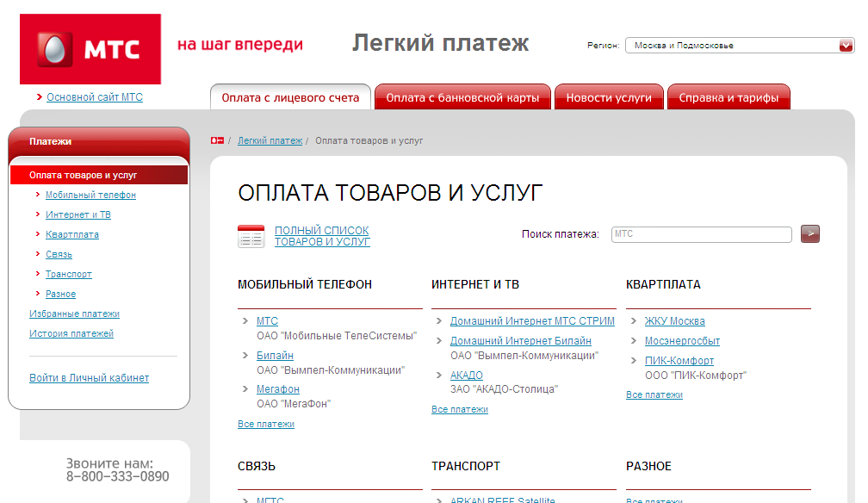Open the Новости услуги tab

click(608, 97)
